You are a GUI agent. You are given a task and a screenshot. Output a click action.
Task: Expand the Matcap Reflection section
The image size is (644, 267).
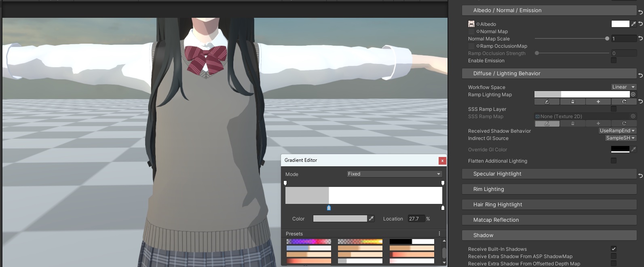[x=549, y=220]
